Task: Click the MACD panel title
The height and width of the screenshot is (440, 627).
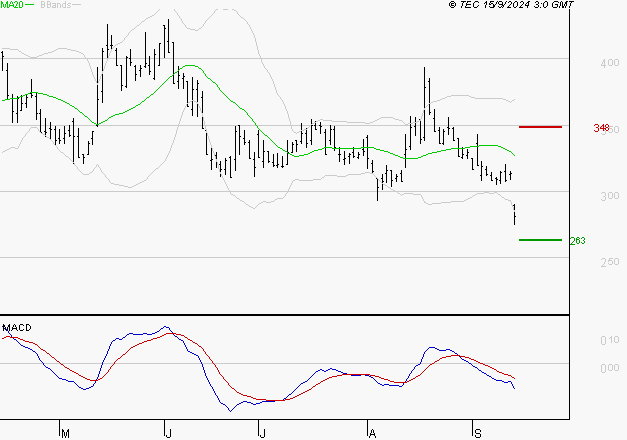Action: (17, 328)
